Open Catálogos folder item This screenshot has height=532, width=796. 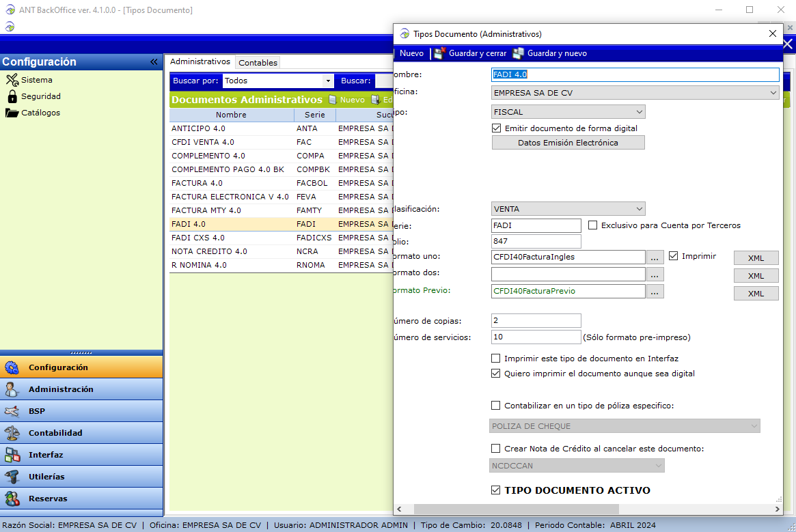(12, 113)
